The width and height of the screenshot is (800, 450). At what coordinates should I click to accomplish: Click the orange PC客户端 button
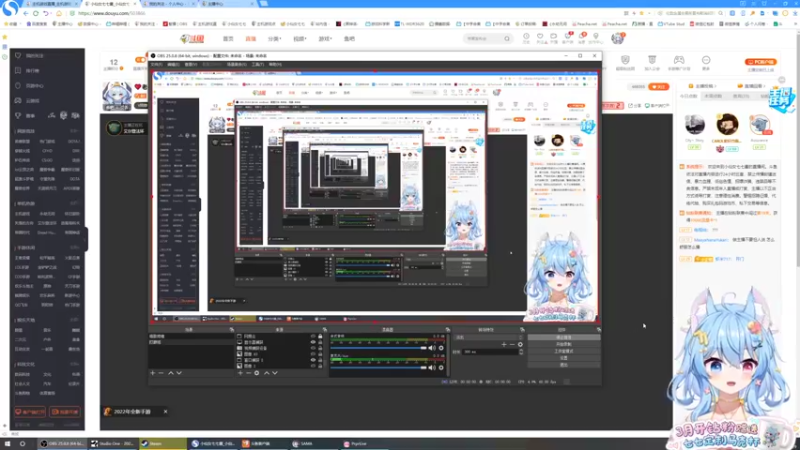[761, 62]
